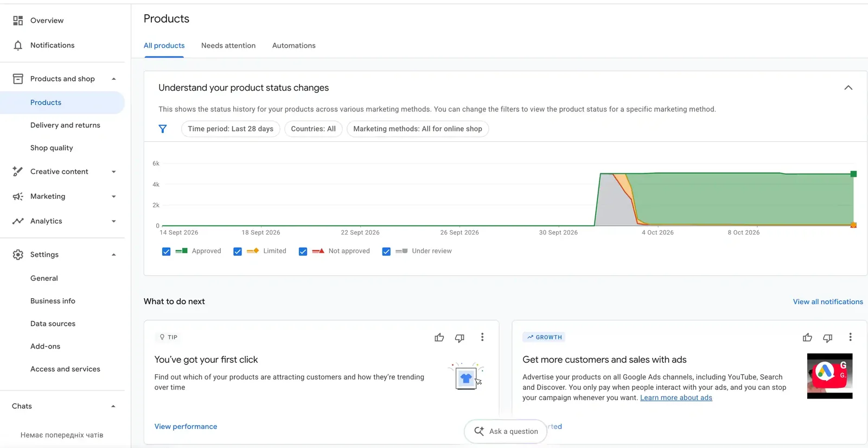
Task: Open the Marketing methods filter chip
Action: pos(418,129)
